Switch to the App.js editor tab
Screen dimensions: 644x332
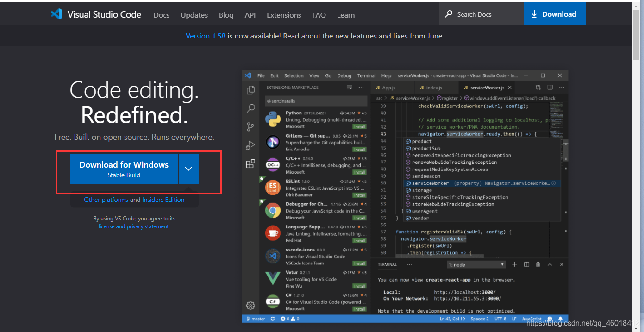(393, 88)
